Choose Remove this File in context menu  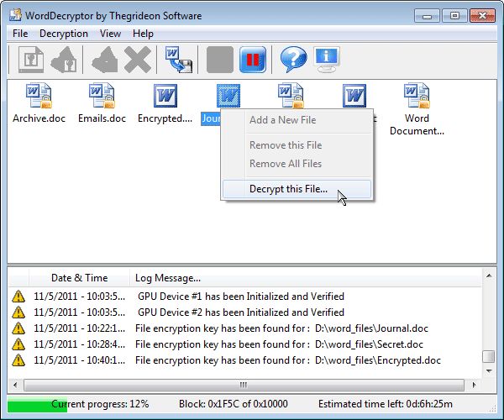click(x=297, y=145)
